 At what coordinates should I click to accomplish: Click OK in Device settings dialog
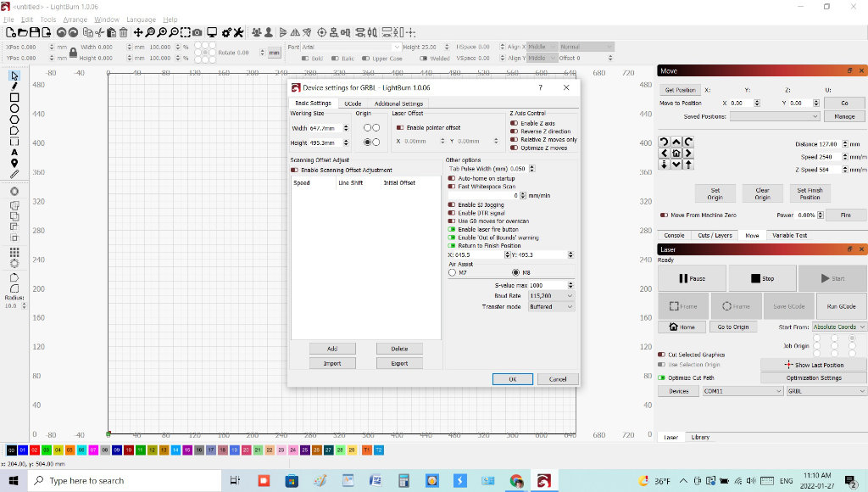click(x=513, y=379)
